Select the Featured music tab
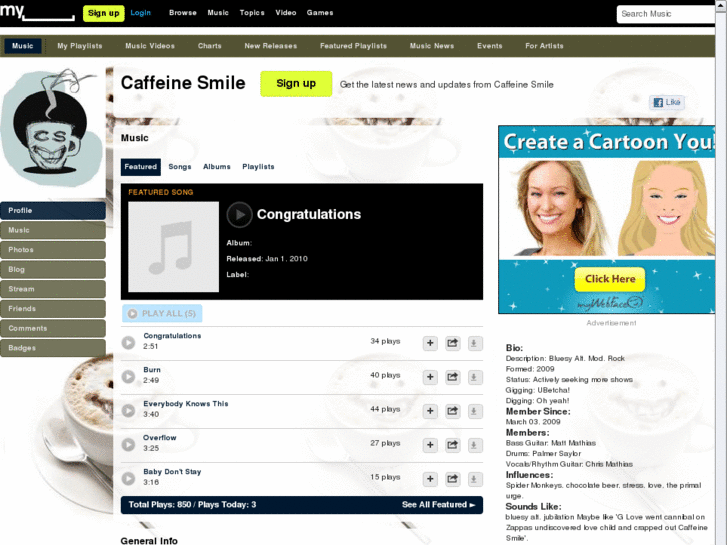 point(140,167)
